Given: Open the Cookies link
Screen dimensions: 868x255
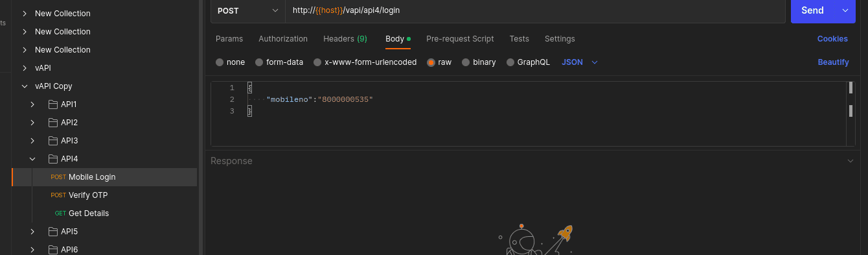Looking at the screenshot, I should [832, 39].
